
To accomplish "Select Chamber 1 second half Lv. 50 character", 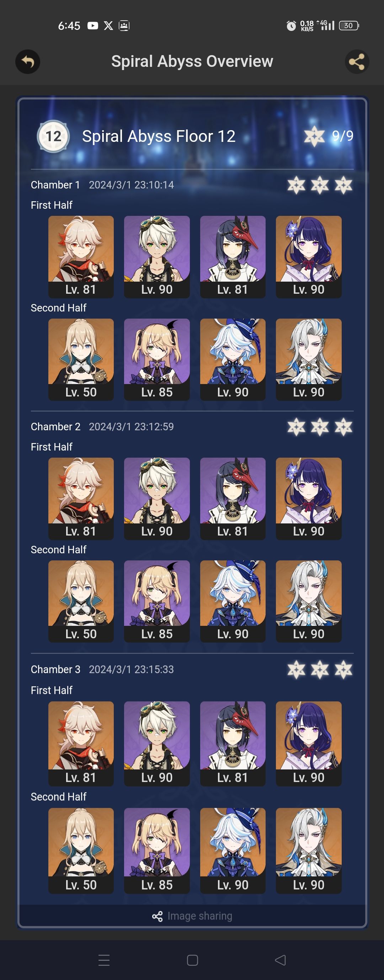I will point(81,359).
